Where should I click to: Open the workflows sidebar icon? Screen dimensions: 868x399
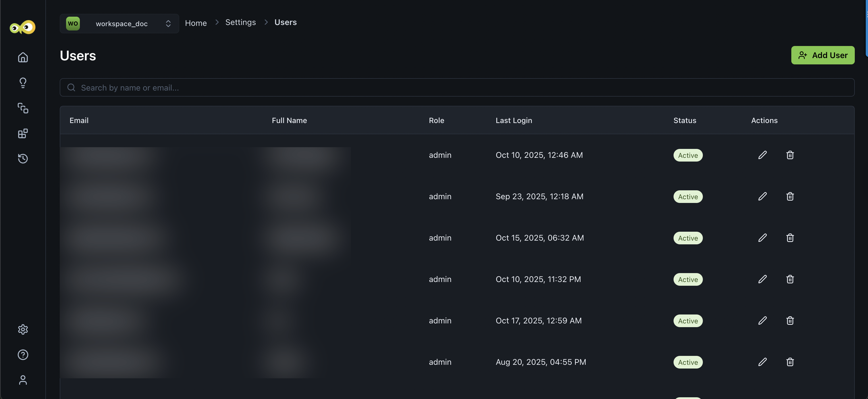tap(23, 108)
